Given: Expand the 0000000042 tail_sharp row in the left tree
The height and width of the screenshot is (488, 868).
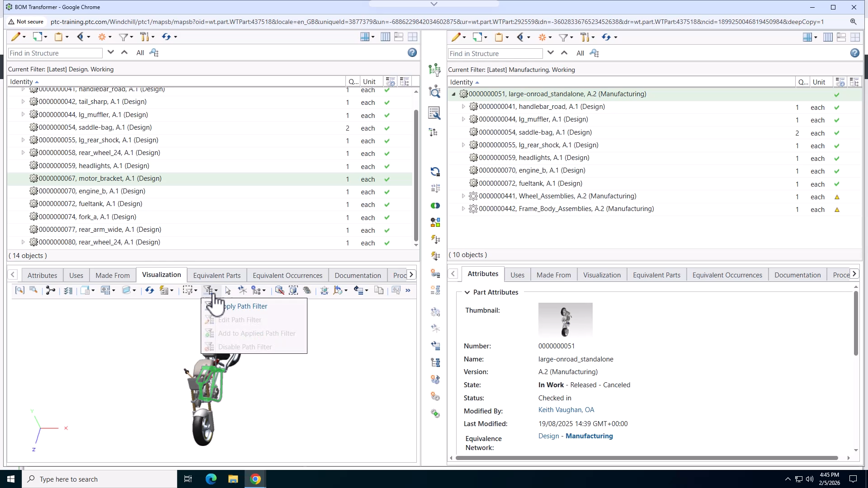Looking at the screenshot, I should 23,102.
